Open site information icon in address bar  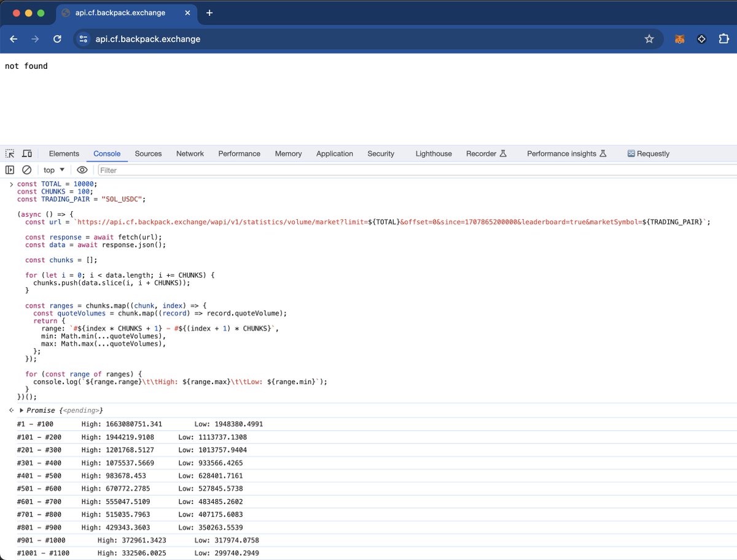tap(84, 39)
